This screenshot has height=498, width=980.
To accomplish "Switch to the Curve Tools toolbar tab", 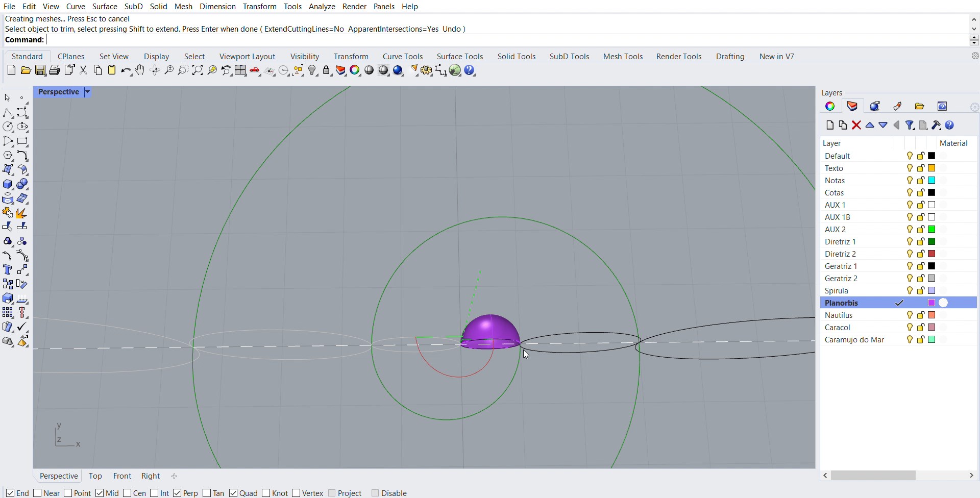I will [403, 56].
